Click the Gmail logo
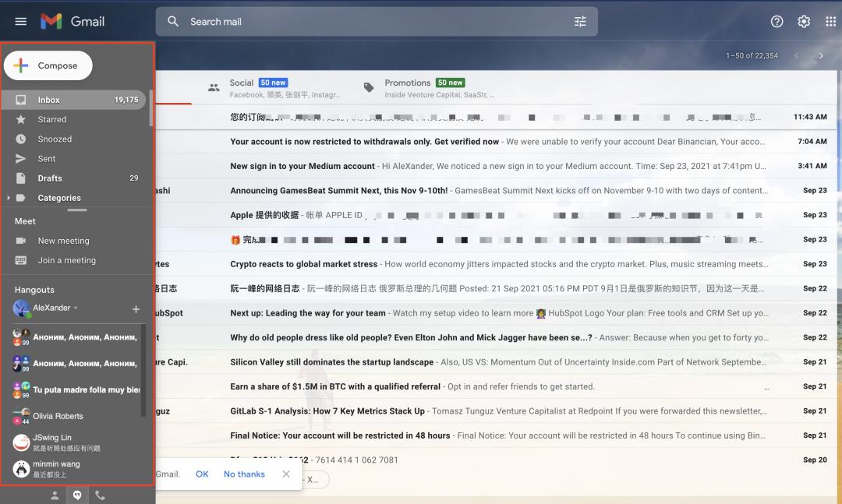This screenshot has width=842, height=504. click(73, 22)
